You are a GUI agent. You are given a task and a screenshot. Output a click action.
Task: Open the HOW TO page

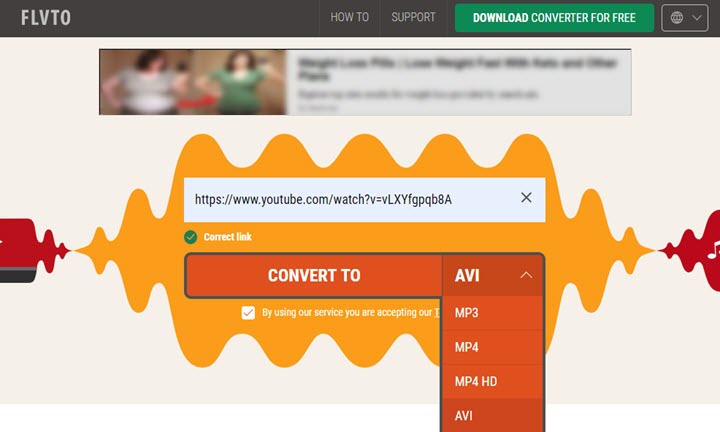click(349, 17)
